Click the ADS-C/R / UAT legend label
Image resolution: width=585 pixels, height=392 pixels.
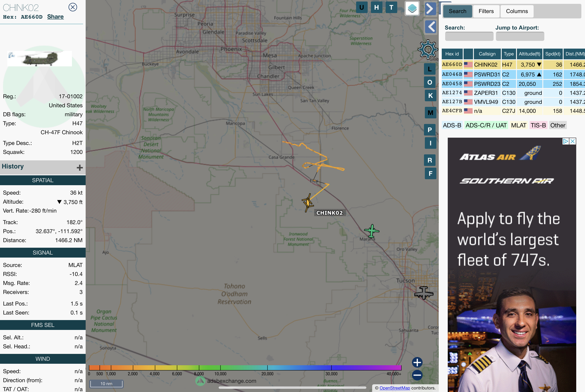point(486,125)
